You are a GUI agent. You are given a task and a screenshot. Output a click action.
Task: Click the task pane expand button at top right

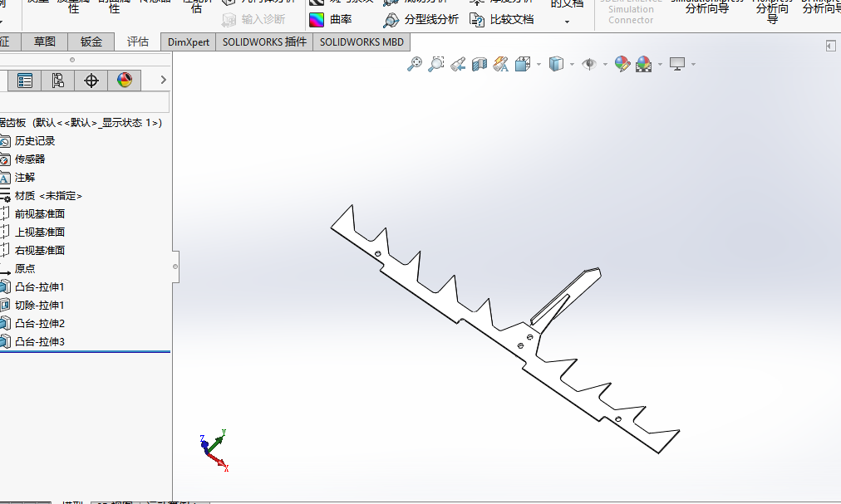tap(831, 46)
